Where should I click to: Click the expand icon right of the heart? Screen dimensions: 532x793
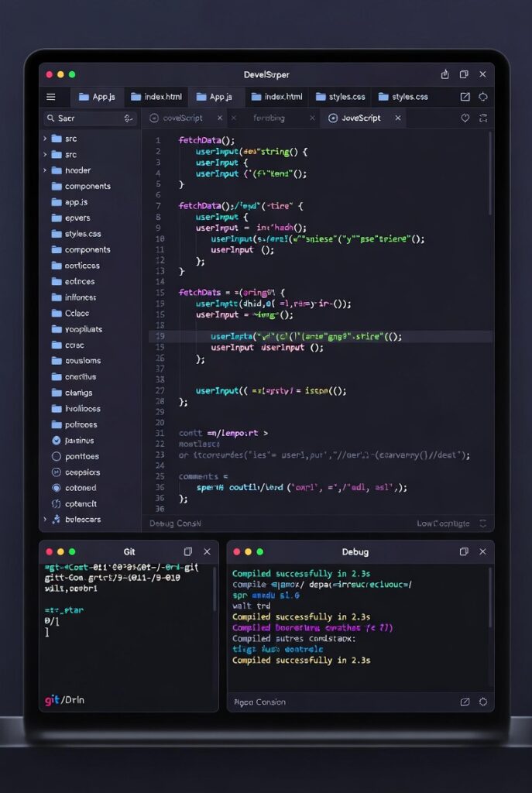click(483, 118)
